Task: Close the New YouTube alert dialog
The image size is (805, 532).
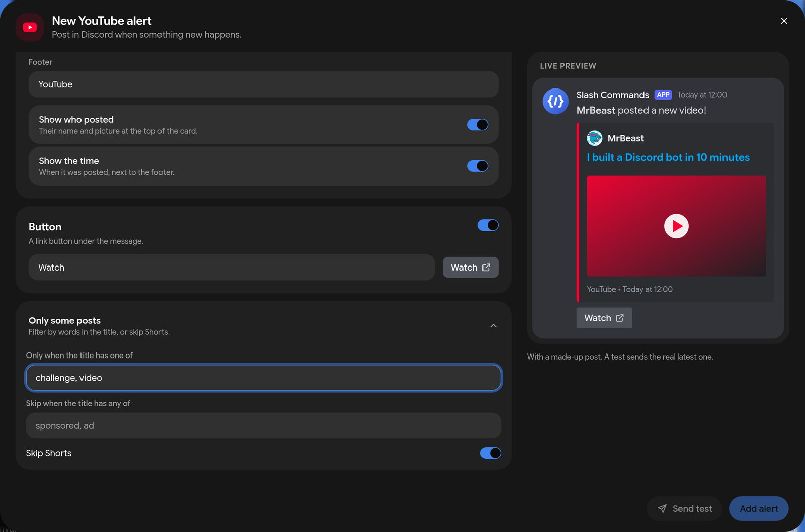Action: click(x=784, y=21)
